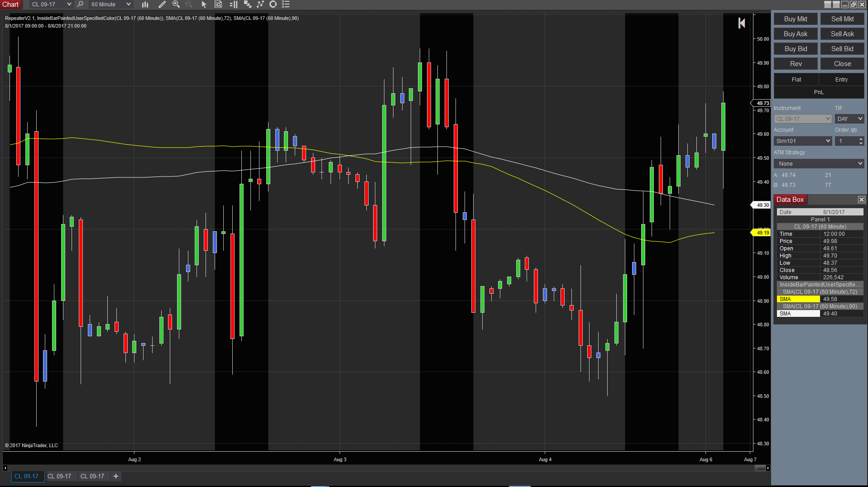Image resolution: width=868 pixels, height=487 pixels.
Task: Click the Close position button
Action: click(842, 64)
